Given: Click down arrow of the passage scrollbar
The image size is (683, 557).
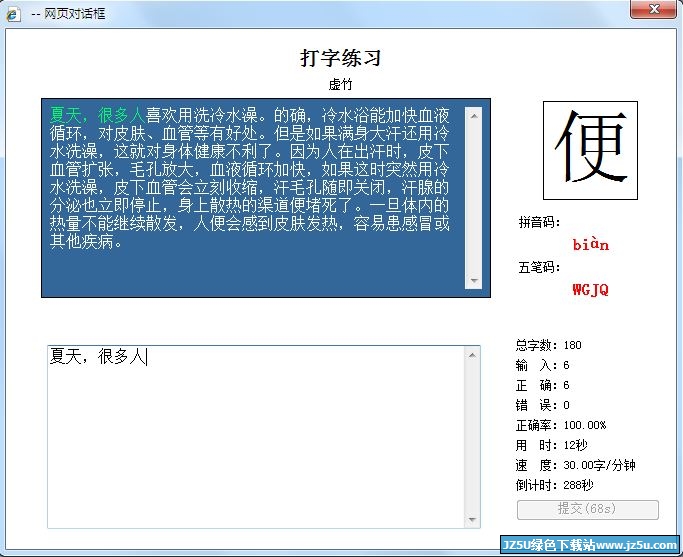Looking at the screenshot, I should tap(474, 280).
